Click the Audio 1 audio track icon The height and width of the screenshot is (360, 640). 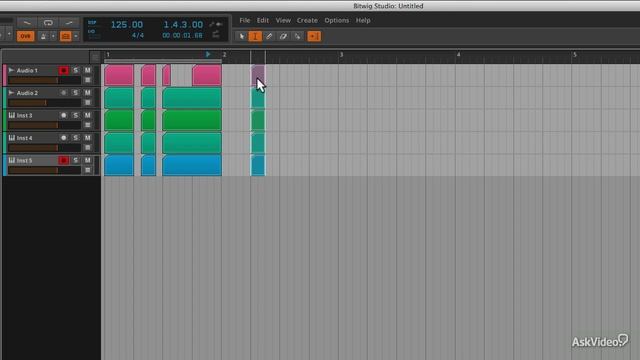tap(11, 70)
